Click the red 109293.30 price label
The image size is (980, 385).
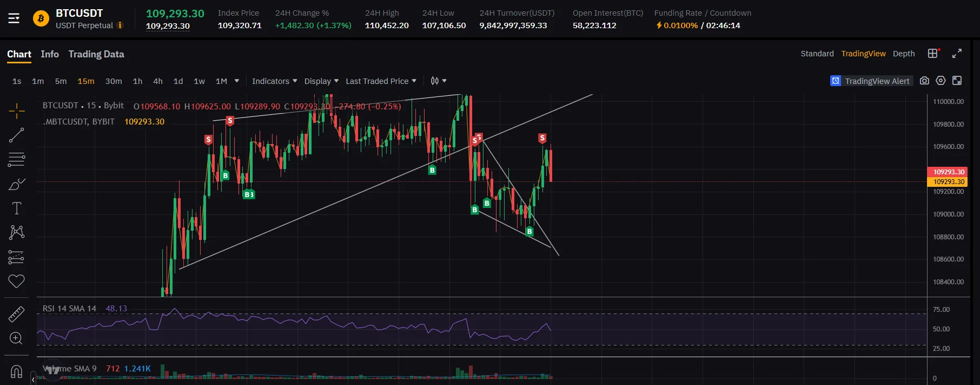[x=948, y=172]
